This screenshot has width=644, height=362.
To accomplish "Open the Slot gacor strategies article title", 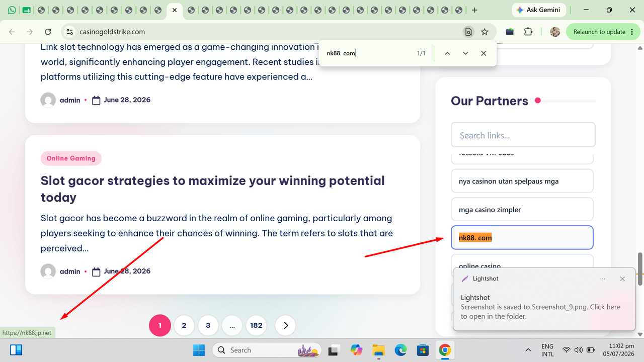I will [x=213, y=189].
